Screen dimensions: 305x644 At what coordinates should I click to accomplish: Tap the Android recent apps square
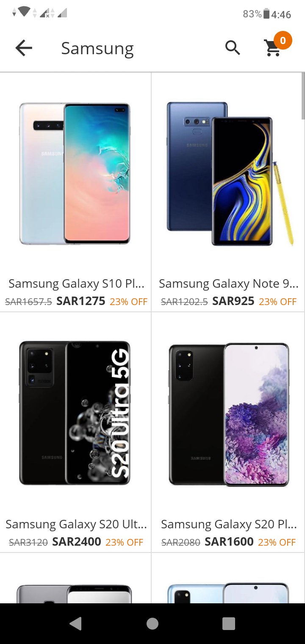point(229,623)
